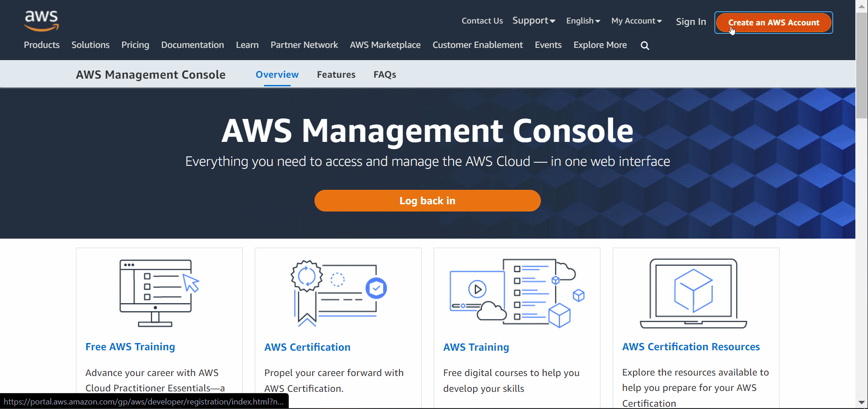The image size is (868, 409).
Task: Click the play button inside the AWS Training graphic
Action: click(478, 289)
